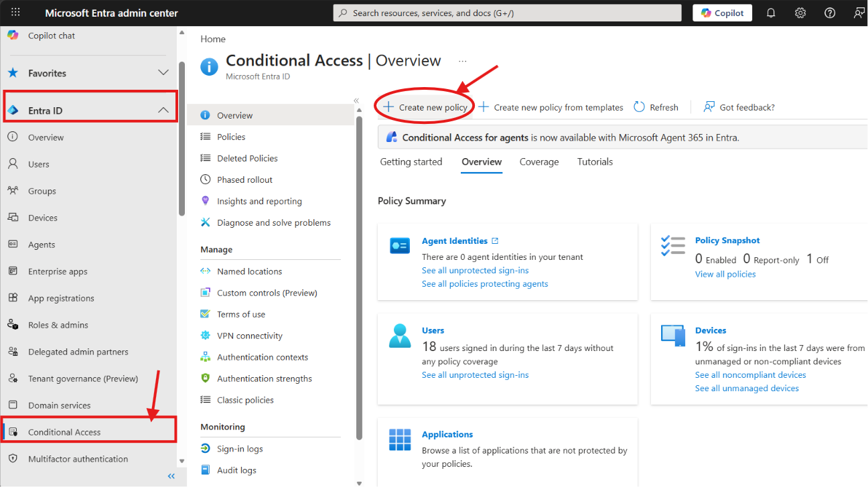Click the Insights and reporting lightbulb icon
The height and width of the screenshot is (487, 868).
pos(206,201)
